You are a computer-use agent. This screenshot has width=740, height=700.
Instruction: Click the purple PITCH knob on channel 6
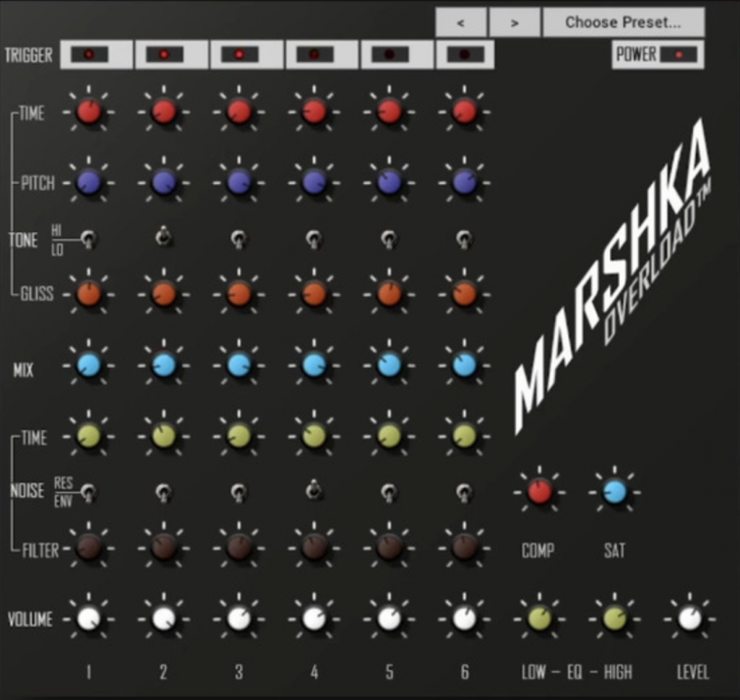point(464,182)
